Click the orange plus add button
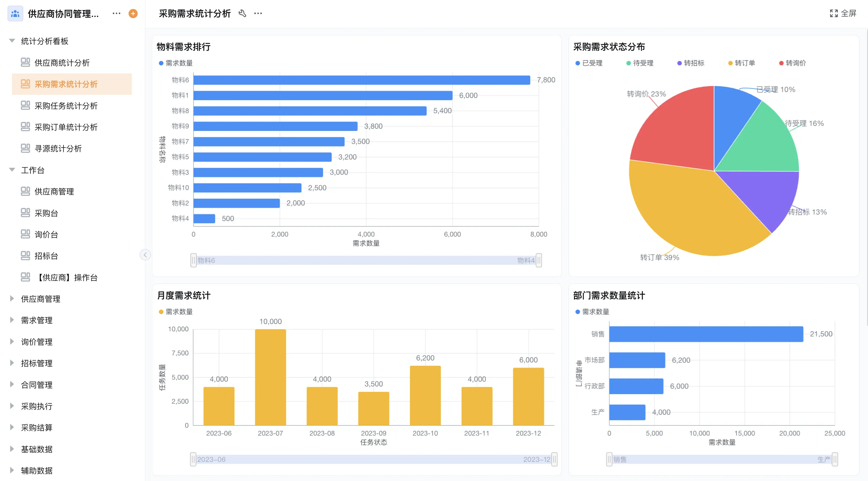This screenshot has width=868, height=481. coord(133,14)
